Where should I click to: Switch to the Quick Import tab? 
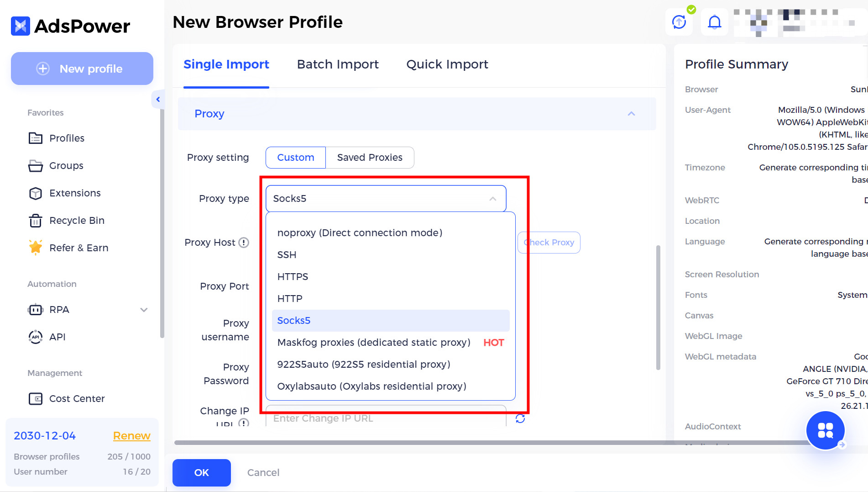[447, 64]
